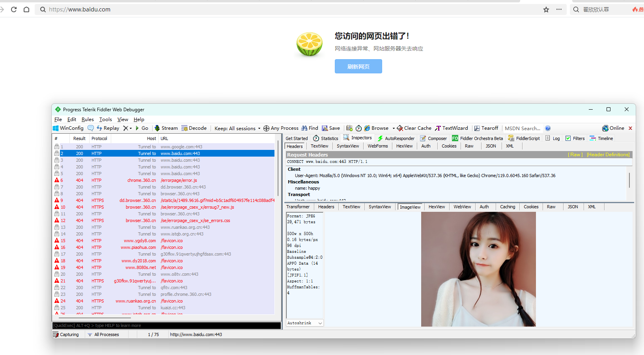The height and width of the screenshot is (355, 644).
Task: Select session 6 /errorpage/error.js
Action: tap(164, 180)
